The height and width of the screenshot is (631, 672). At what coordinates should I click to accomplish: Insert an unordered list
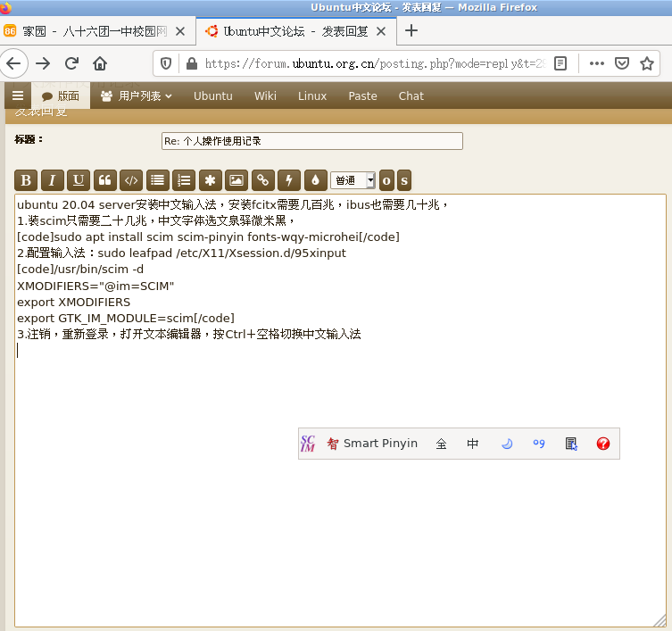pos(158,180)
